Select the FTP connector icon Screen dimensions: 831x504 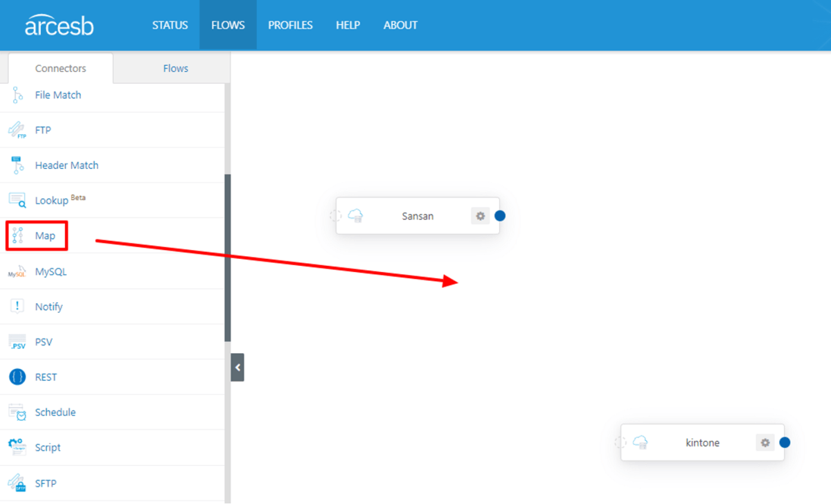17,130
